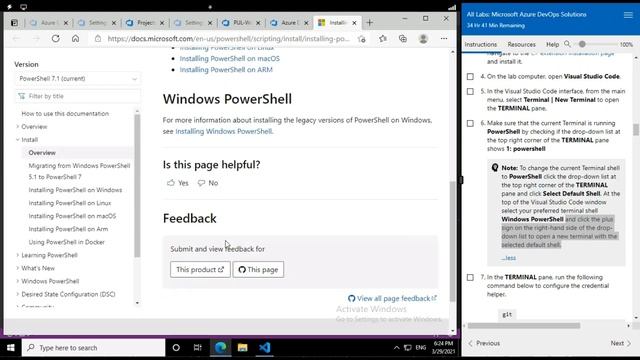
Task: Open the browser profile avatar
Action: pyautogui.click(x=423, y=38)
